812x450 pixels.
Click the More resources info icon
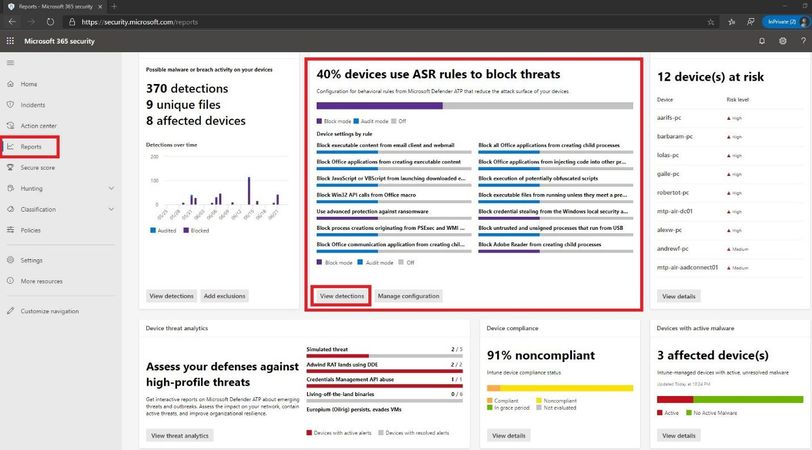10,281
